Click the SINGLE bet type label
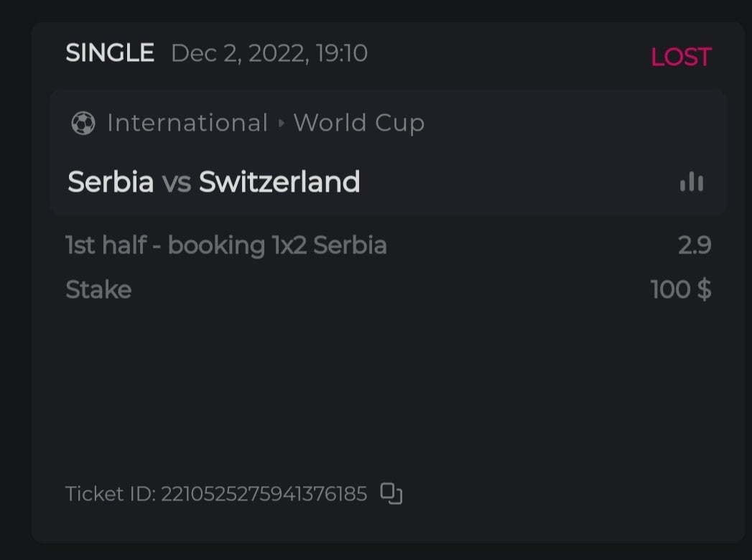Screen dimensions: 752x560 [x=110, y=53]
